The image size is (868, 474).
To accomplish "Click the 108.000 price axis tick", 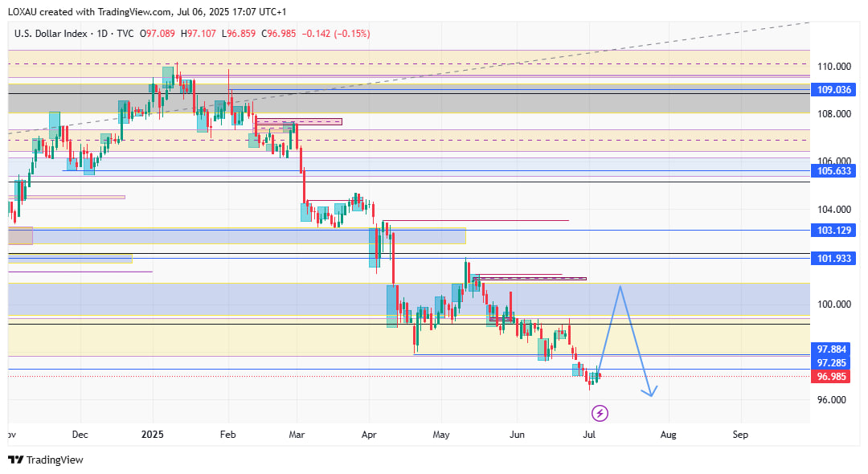I will [834, 114].
